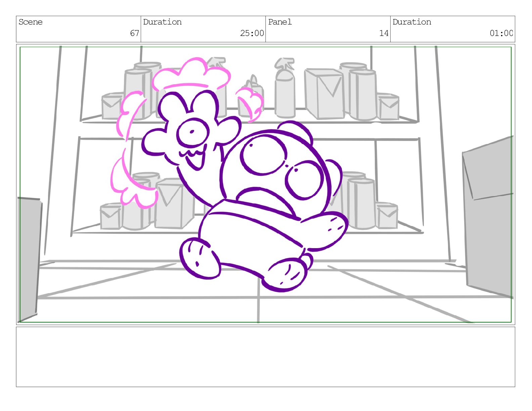532x411 pixels.
Task: Select the 01:00 panel duration value
Action: [501, 33]
